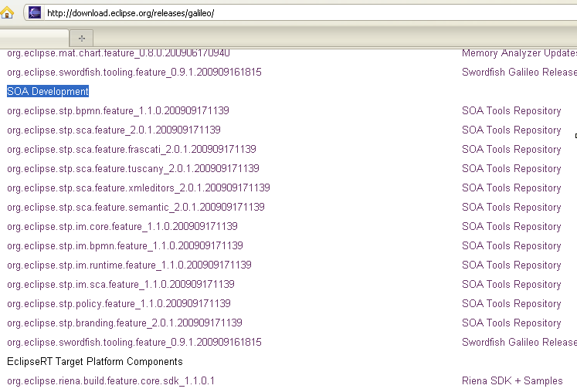Select the sca.feature.xmleditors_2.0.1 link
This screenshot has height=392, width=577.
[138, 188]
